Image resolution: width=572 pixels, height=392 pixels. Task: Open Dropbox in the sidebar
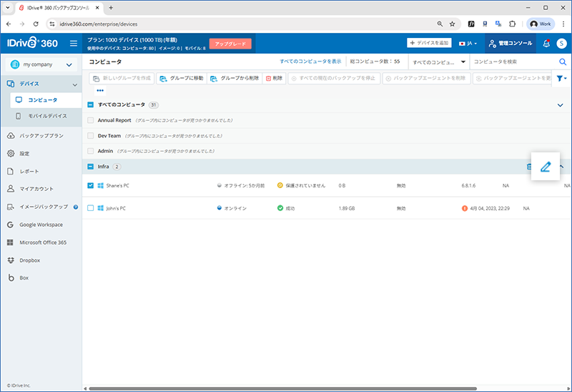point(29,260)
